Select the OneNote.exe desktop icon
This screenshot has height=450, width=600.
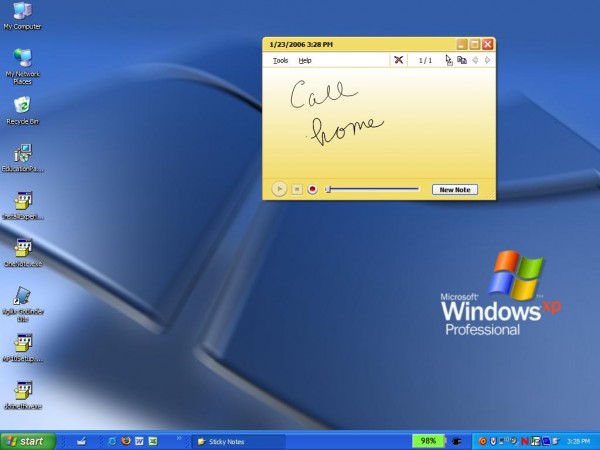tap(23, 253)
